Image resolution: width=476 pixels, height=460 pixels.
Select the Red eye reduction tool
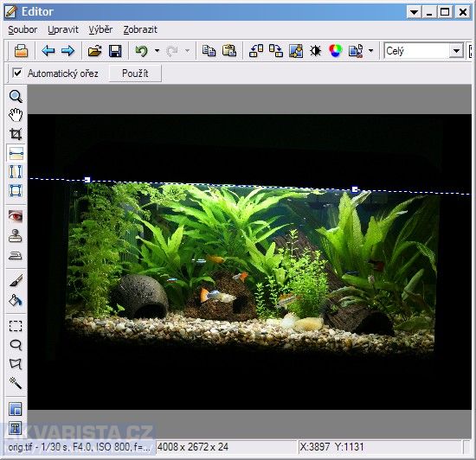16,216
